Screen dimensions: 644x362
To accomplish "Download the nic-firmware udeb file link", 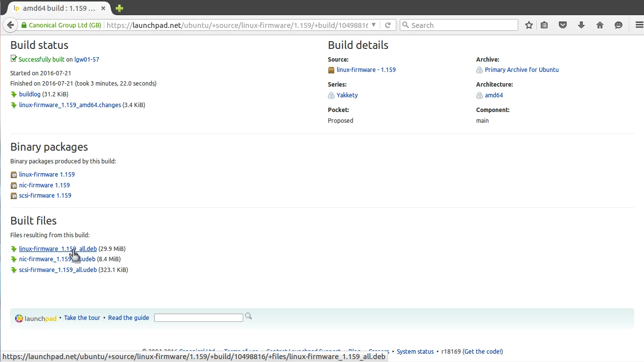I will 57,259.
